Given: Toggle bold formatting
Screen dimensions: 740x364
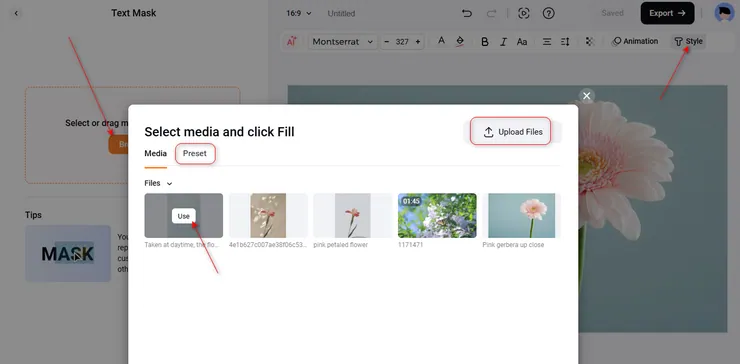Looking at the screenshot, I should 485,42.
